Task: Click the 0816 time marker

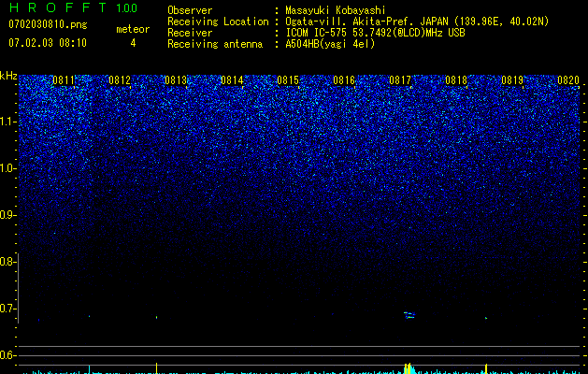Action: [344, 80]
